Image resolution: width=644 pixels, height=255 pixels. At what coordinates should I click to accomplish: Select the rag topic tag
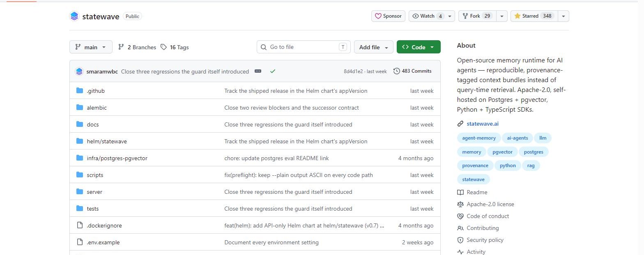pyautogui.click(x=531, y=165)
